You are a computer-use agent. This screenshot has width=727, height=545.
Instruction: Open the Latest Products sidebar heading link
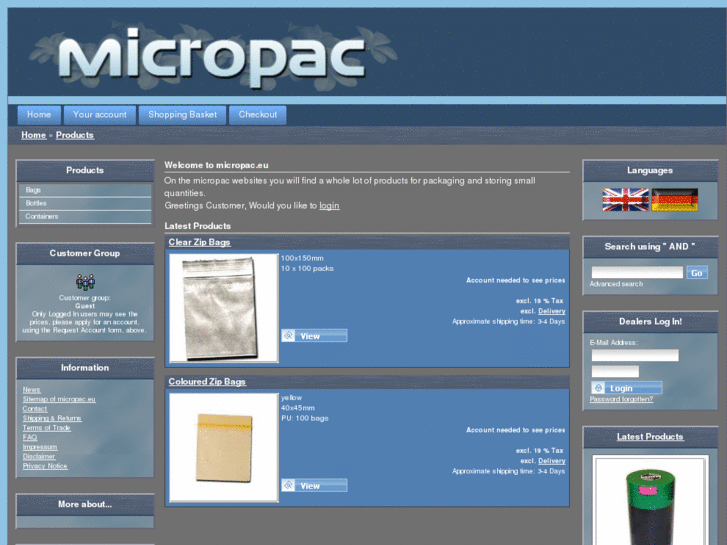pyautogui.click(x=650, y=437)
